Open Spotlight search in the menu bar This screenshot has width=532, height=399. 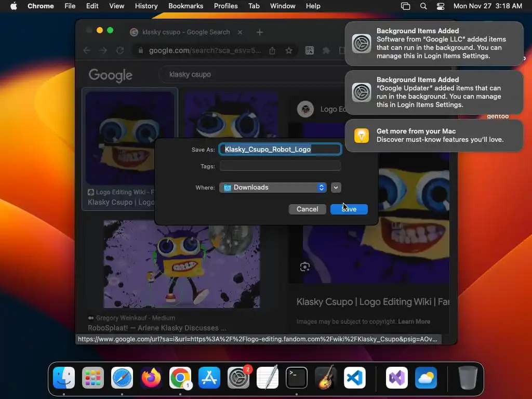coord(423,6)
